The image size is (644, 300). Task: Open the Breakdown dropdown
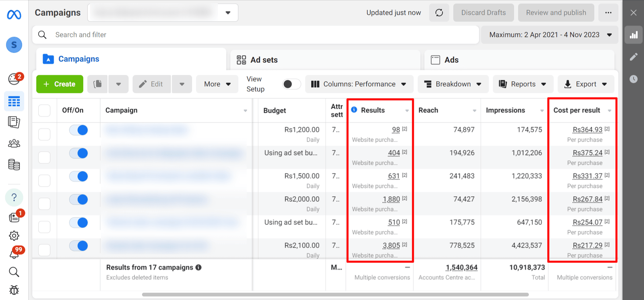(453, 84)
